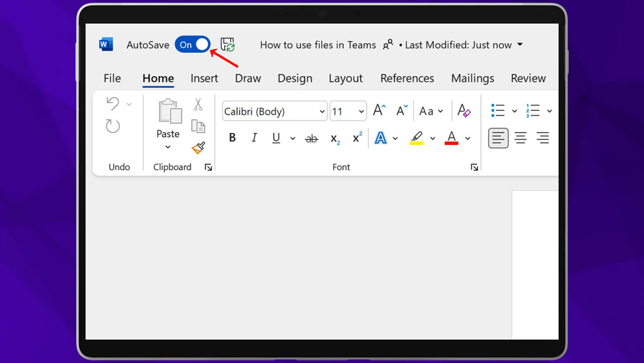Toggle Bold formatting

[232, 138]
